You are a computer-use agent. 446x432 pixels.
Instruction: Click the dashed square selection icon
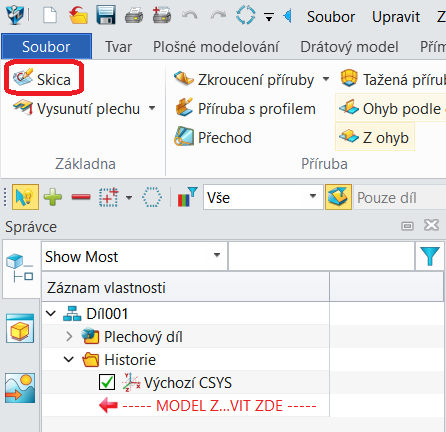[x=109, y=197]
